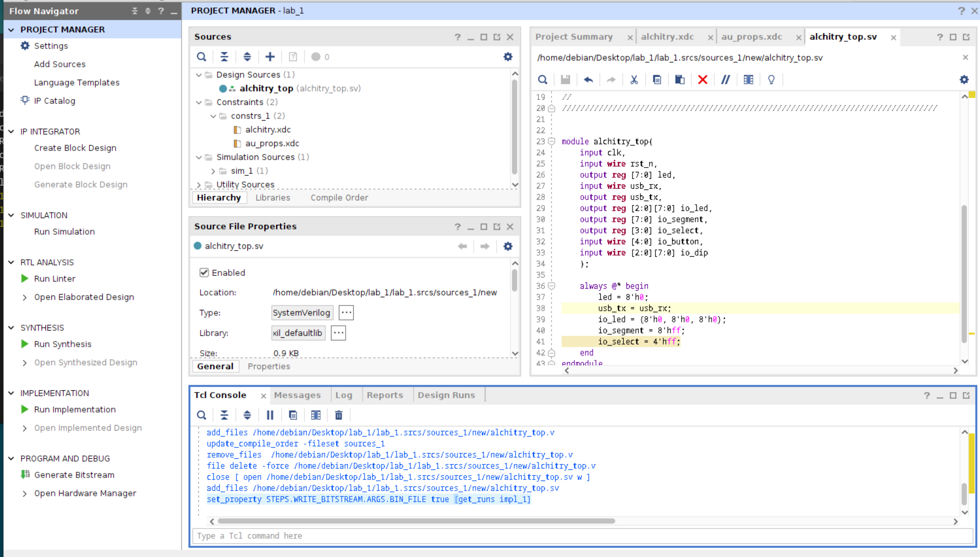
Task: Fold the module block at line 23
Action: [551, 142]
